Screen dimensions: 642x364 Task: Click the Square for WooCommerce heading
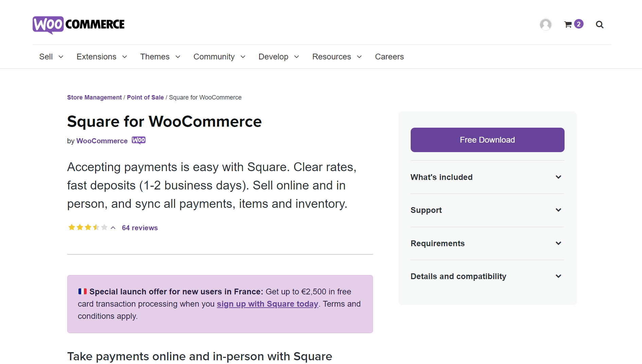click(x=164, y=122)
